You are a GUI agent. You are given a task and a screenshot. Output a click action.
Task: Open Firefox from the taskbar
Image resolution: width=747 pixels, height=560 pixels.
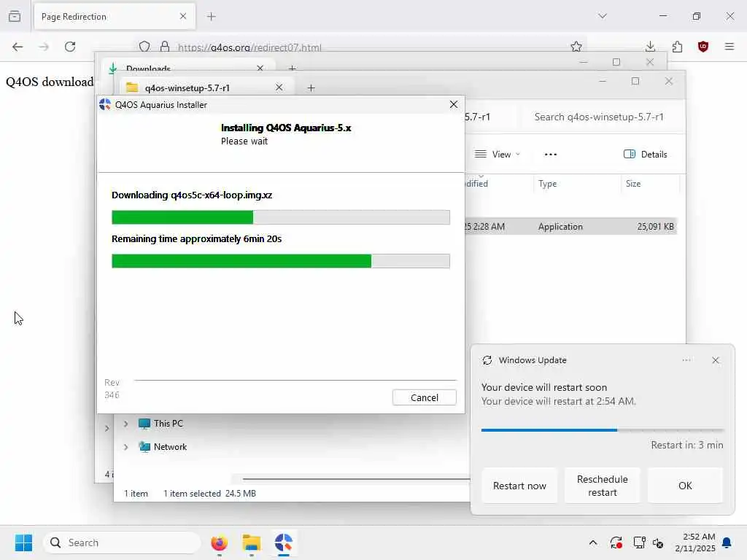(219, 542)
